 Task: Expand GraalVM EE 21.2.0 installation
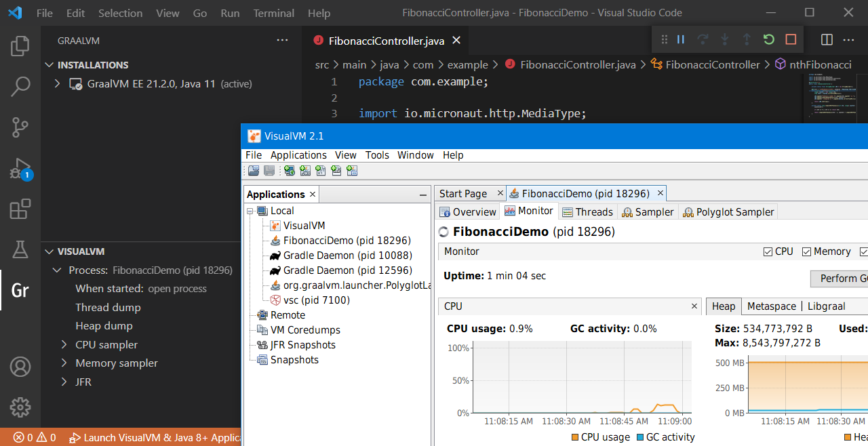click(58, 84)
